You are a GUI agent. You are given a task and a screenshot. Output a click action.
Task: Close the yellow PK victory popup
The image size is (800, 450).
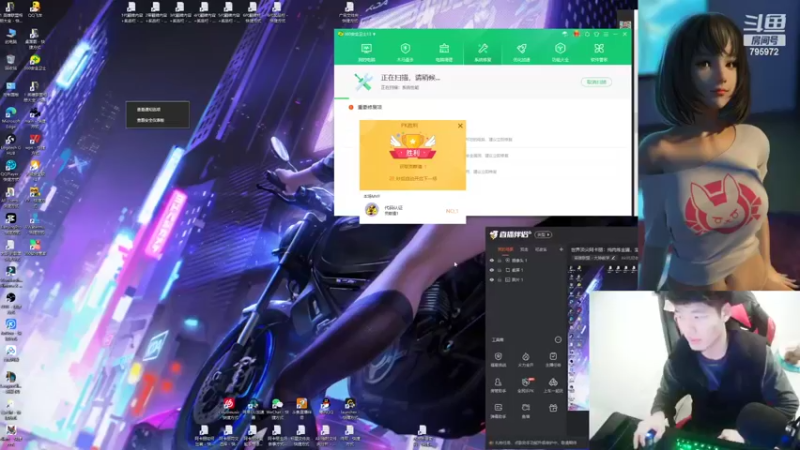(x=460, y=126)
